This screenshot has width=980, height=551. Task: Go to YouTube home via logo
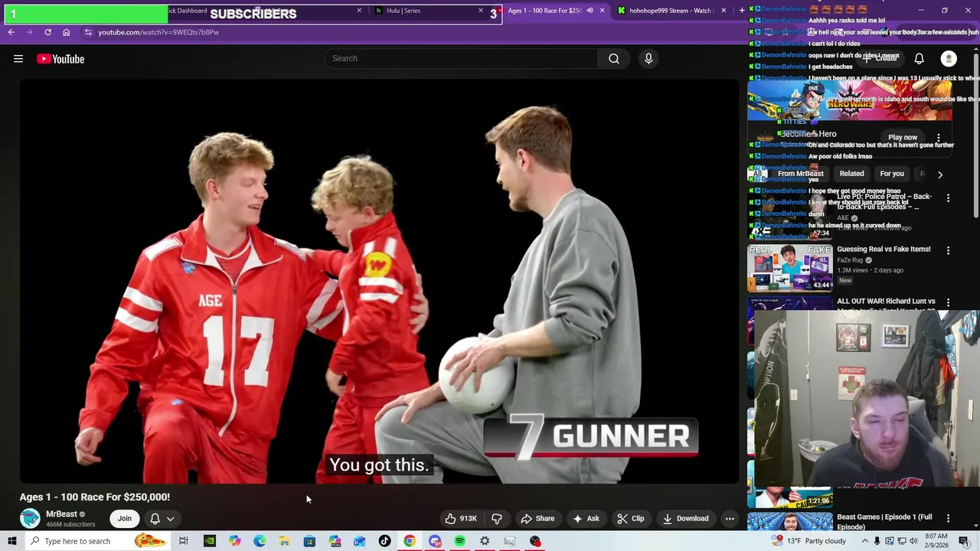click(60, 59)
